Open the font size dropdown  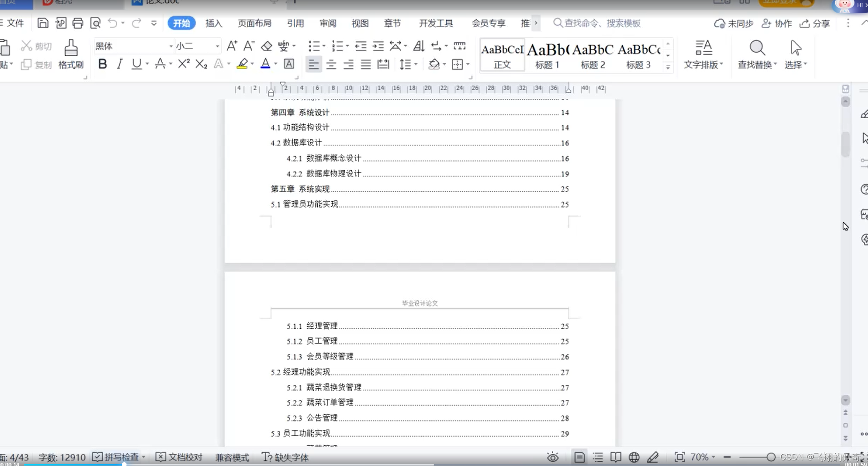click(x=217, y=46)
